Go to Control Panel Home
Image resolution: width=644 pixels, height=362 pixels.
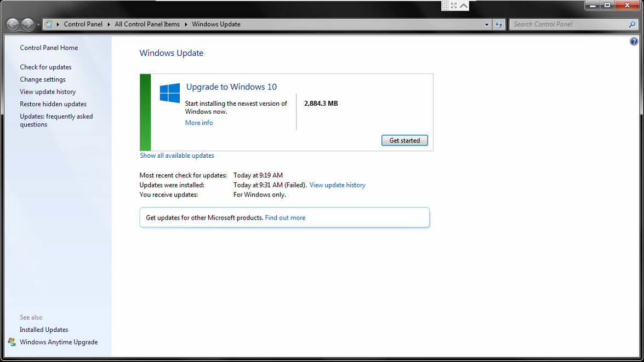(49, 48)
